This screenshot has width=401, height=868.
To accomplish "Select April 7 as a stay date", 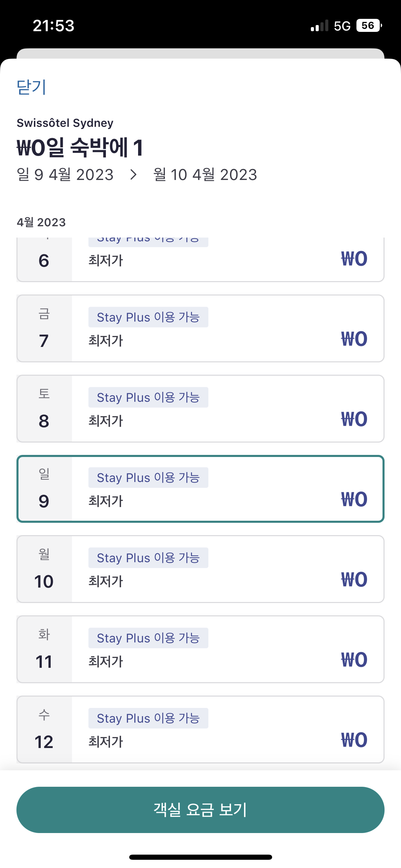I will (x=200, y=328).
